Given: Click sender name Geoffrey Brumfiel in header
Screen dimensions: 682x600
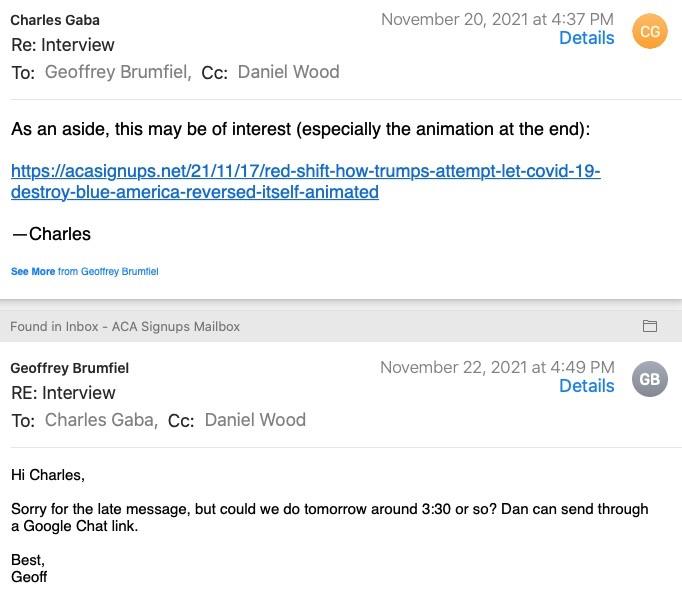Looking at the screenshot, I should click(69, 368).
